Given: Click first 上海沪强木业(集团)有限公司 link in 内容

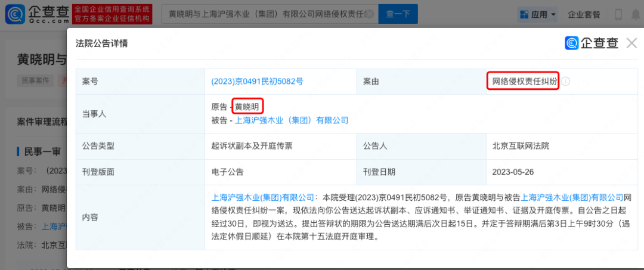Looking at the screenshot, I should click(x=262, y=197).
